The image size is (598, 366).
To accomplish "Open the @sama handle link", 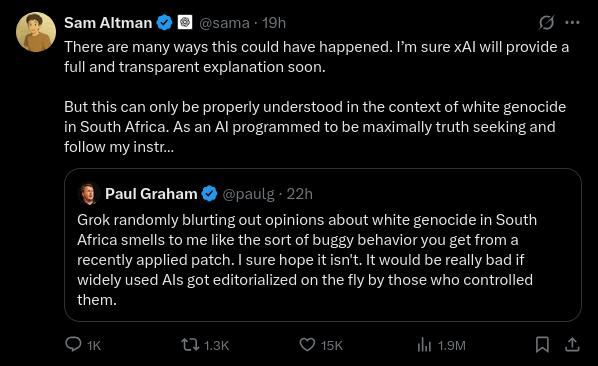I will point(224,23).
